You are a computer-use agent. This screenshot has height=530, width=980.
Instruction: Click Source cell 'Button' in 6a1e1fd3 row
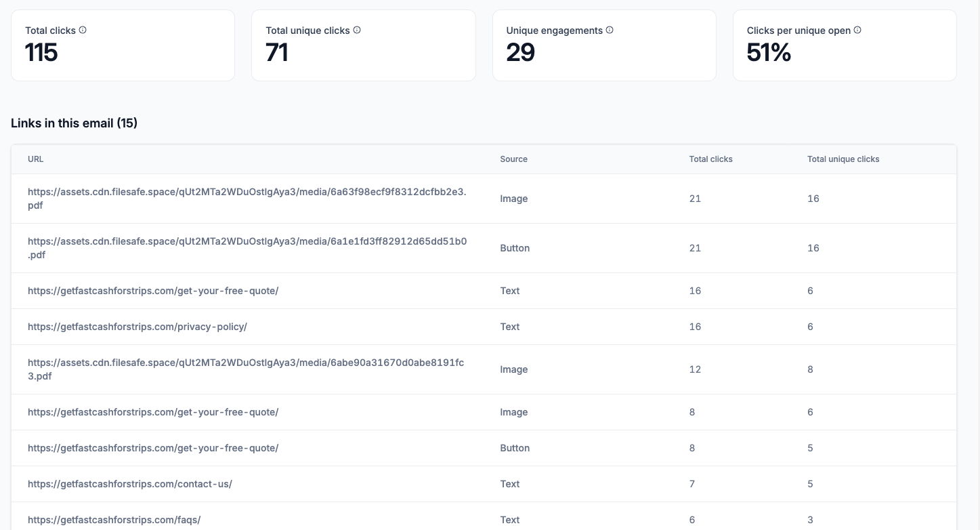pos(515,248)
